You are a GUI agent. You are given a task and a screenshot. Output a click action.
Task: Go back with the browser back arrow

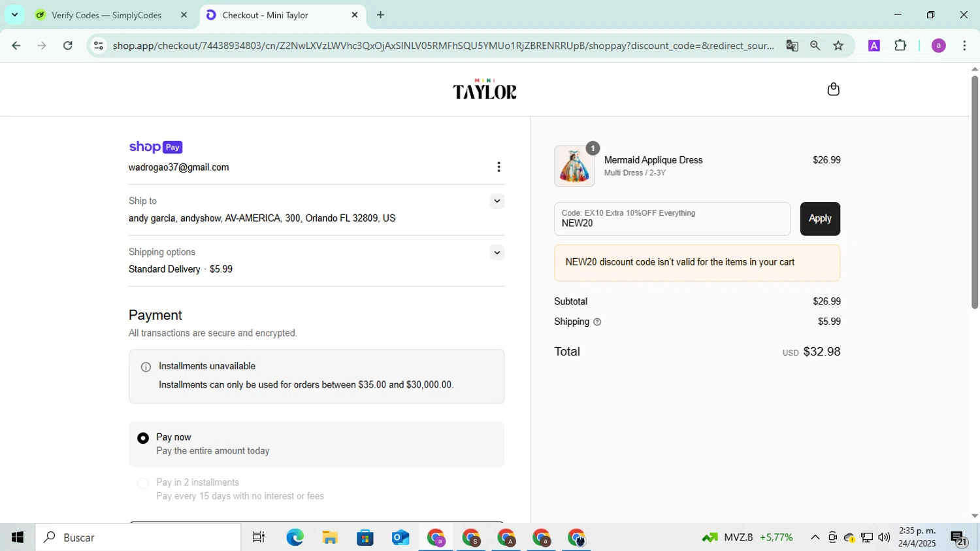16,46
